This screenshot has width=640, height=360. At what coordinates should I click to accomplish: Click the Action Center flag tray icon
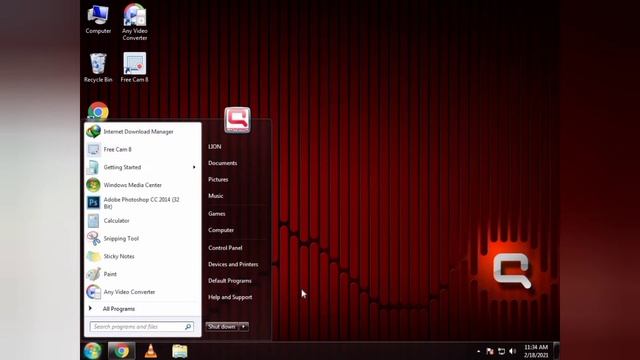(x=490, y=351)
